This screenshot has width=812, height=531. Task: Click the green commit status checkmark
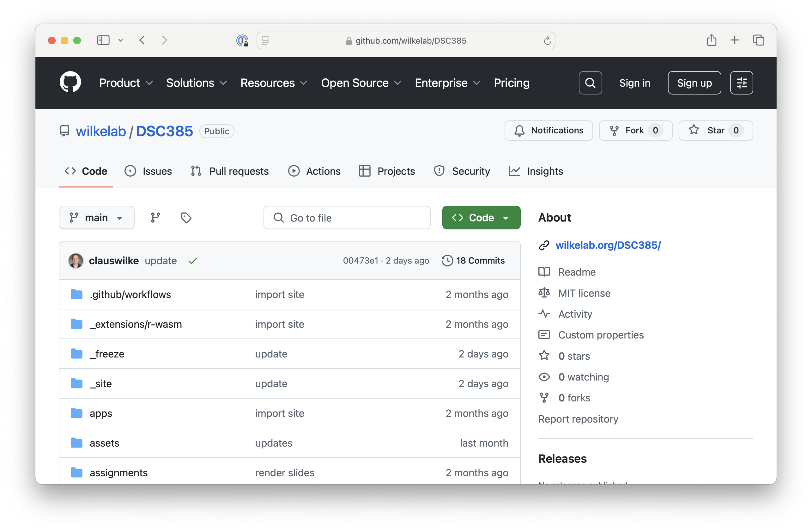click(193, 261)
